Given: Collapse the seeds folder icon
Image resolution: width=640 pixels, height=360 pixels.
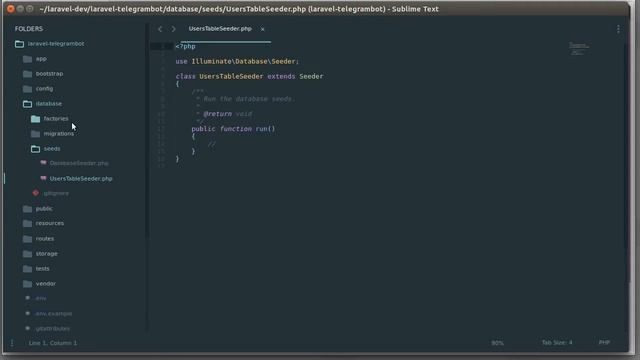Looking at the screenshot, I should [x=36, y=149].
